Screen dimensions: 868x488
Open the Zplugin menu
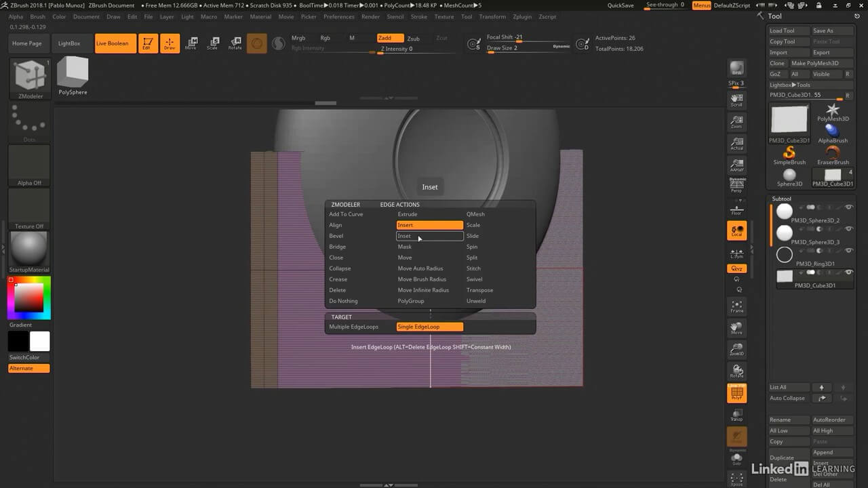(x=522, y=16)
